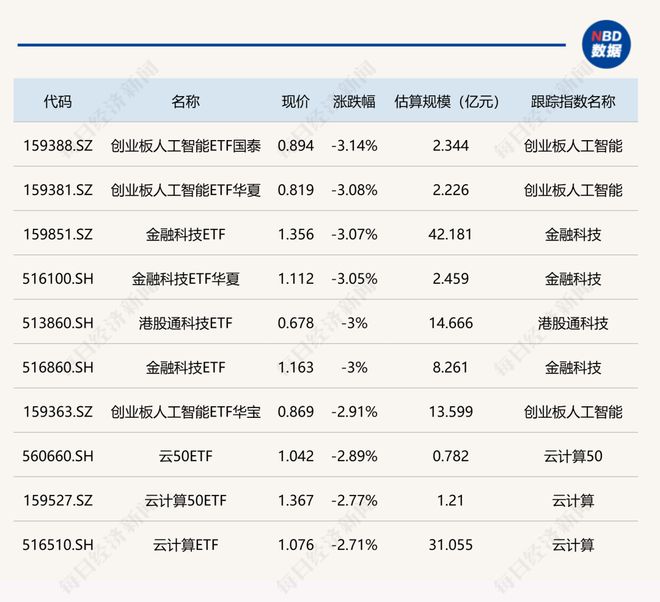Click the name 创业板人工智能ETF国泰
Image resolution: width=660 pixels, height=602 pixels.
point(186,146)
